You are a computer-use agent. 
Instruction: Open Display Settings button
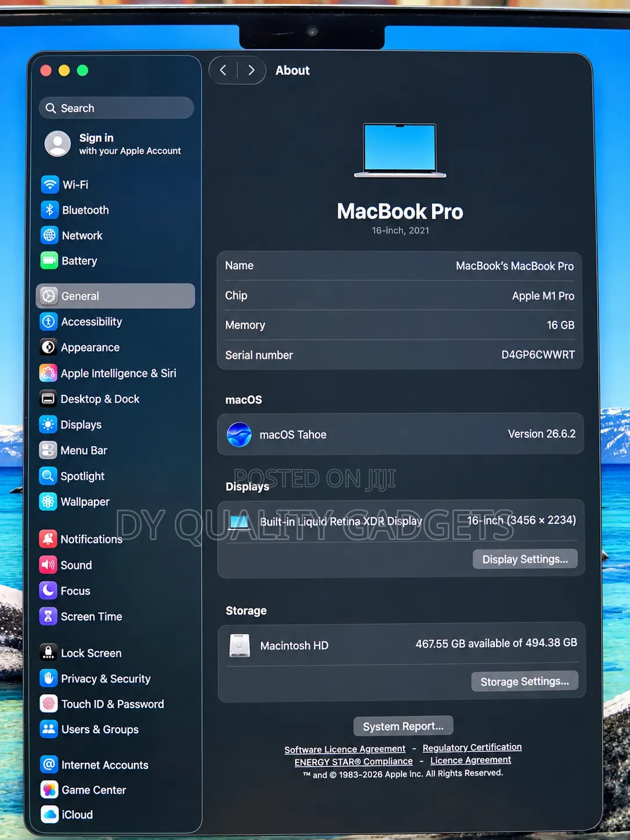pyautogui.click(x=525, y=559)
